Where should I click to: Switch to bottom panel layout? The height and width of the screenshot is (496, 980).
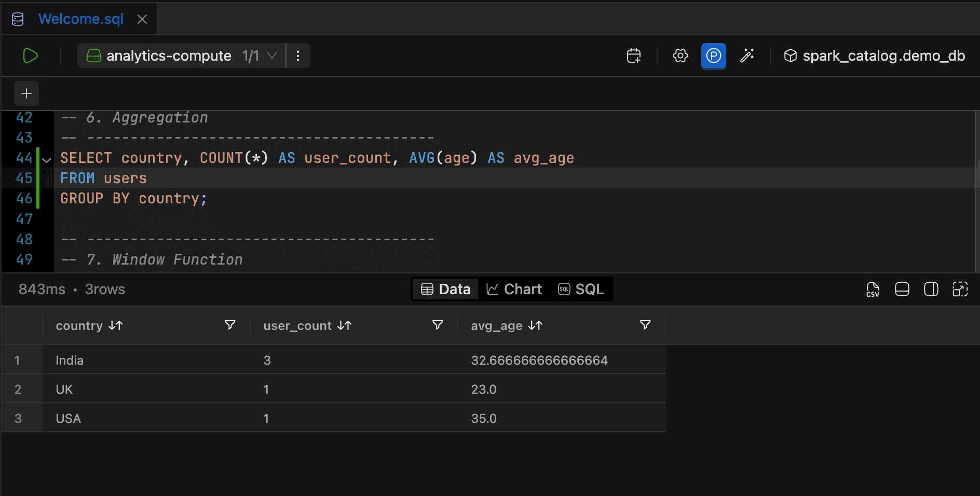click(x=902, y=290)
